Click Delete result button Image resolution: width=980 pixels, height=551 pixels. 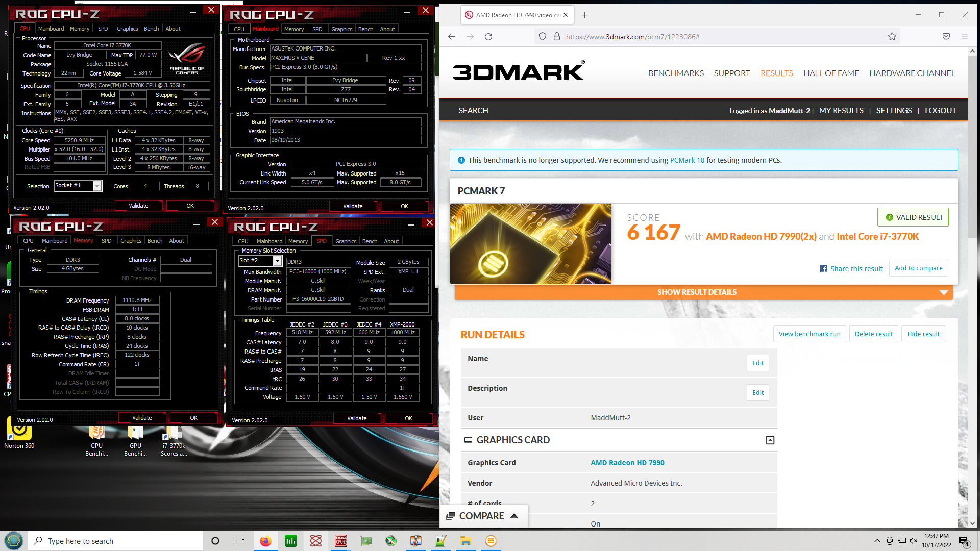pyautogui.click(x=873, y=334)
